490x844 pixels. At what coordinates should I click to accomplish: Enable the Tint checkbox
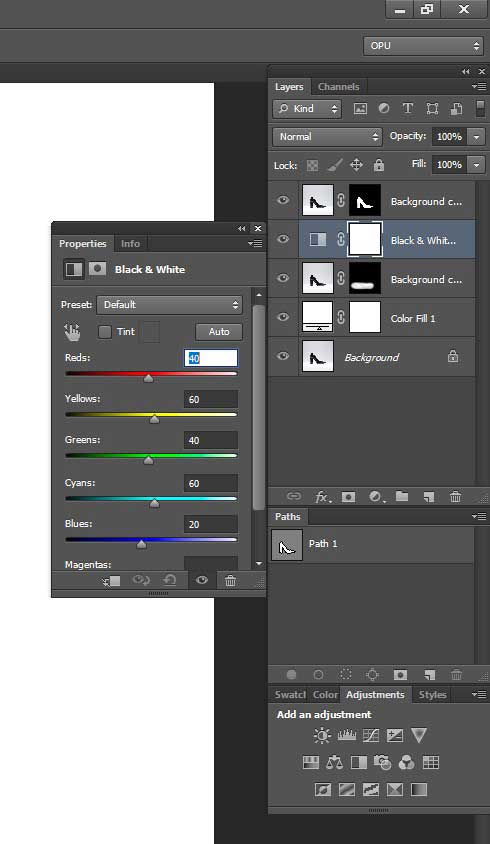[105, 332]
